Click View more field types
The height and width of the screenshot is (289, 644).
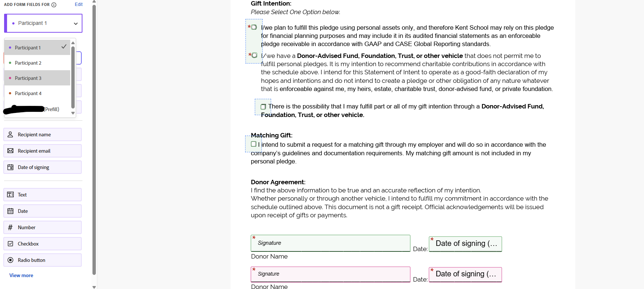point(21,275)
